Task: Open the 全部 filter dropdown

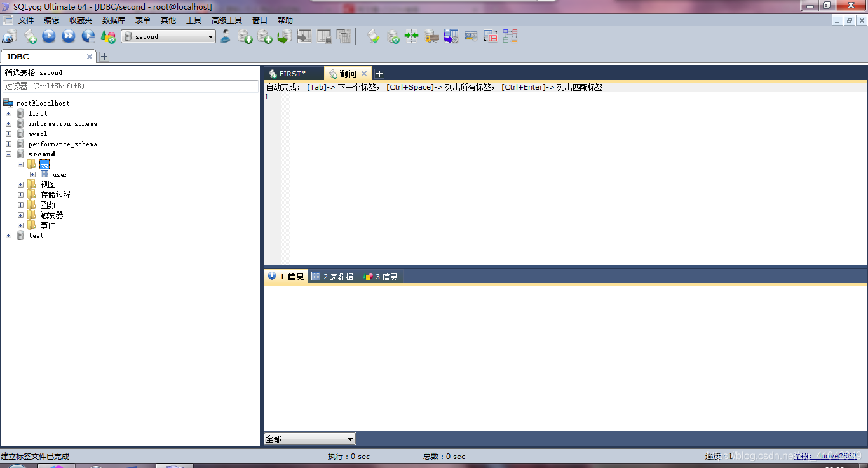Action: pos(309,439)
